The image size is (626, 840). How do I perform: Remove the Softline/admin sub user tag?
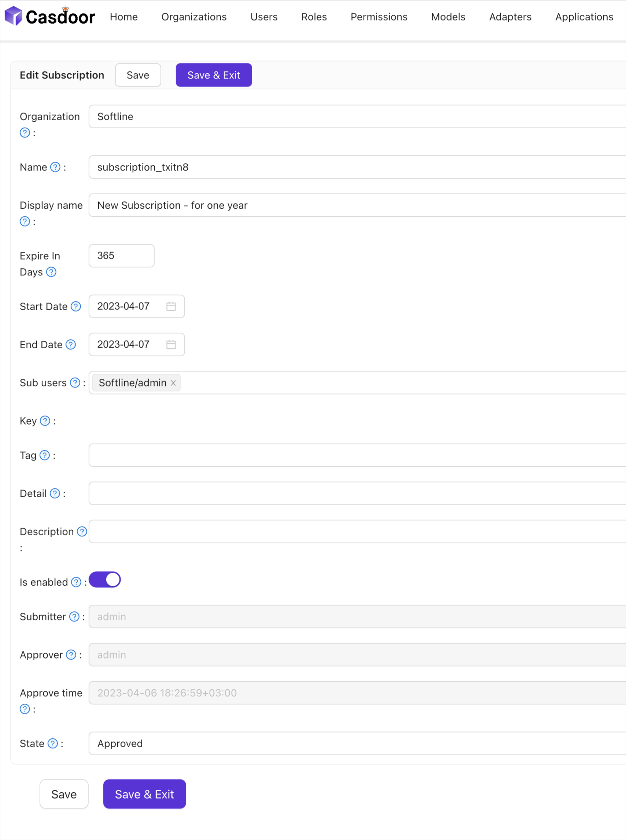[173, 383]
